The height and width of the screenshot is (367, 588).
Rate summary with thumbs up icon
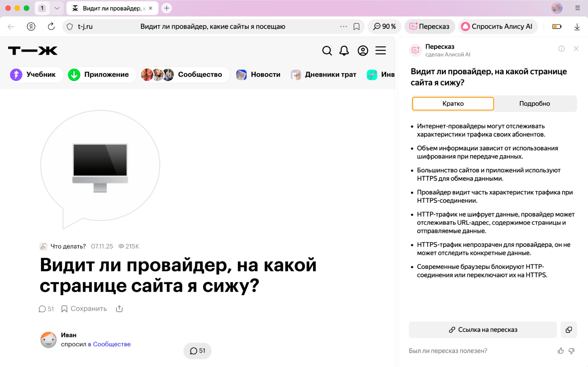point(560,351)
